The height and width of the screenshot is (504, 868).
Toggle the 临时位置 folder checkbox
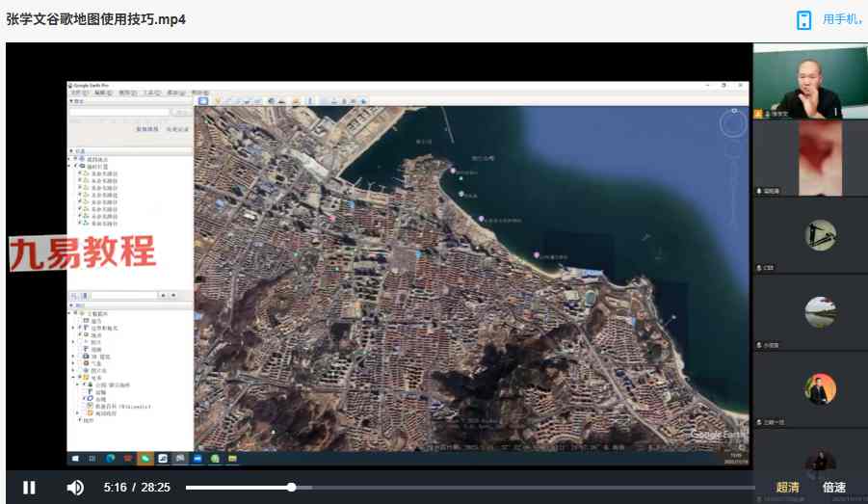[75, 166]
